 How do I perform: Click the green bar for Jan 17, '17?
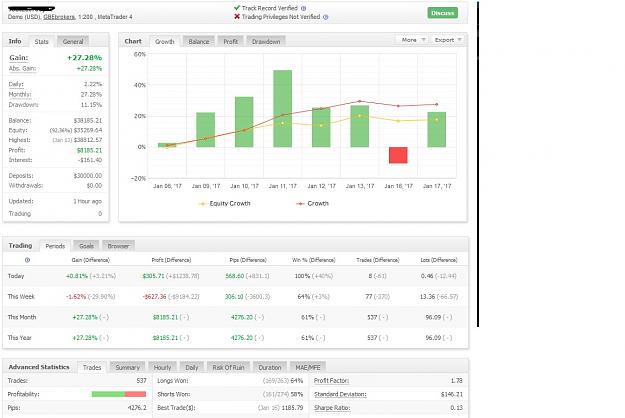click(x=436, y=130)
